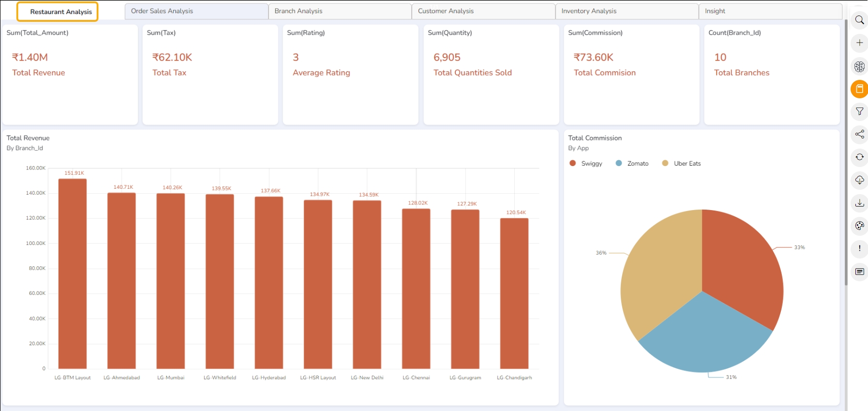Click the search magnifier icon in sidebar

click(859, 20)
